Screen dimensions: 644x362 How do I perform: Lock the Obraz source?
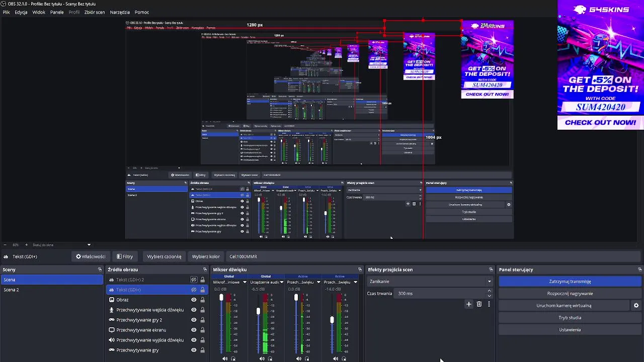[202, 300]
